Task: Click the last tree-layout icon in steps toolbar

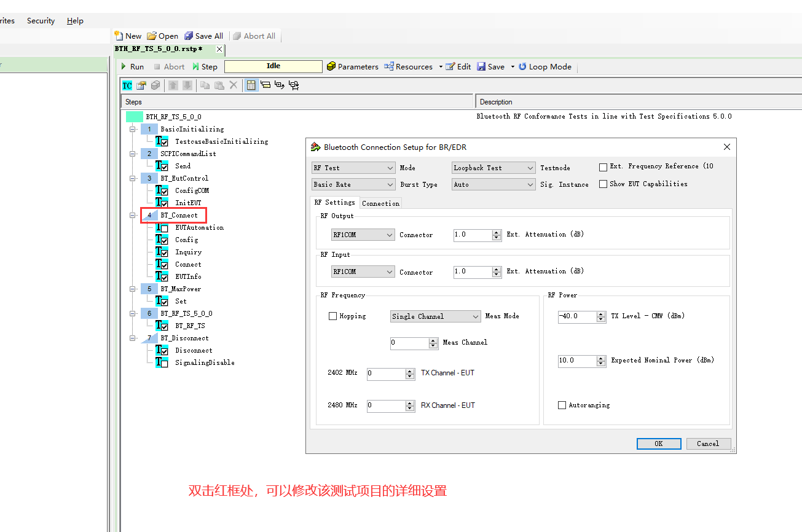Action: tap(294, 85)
